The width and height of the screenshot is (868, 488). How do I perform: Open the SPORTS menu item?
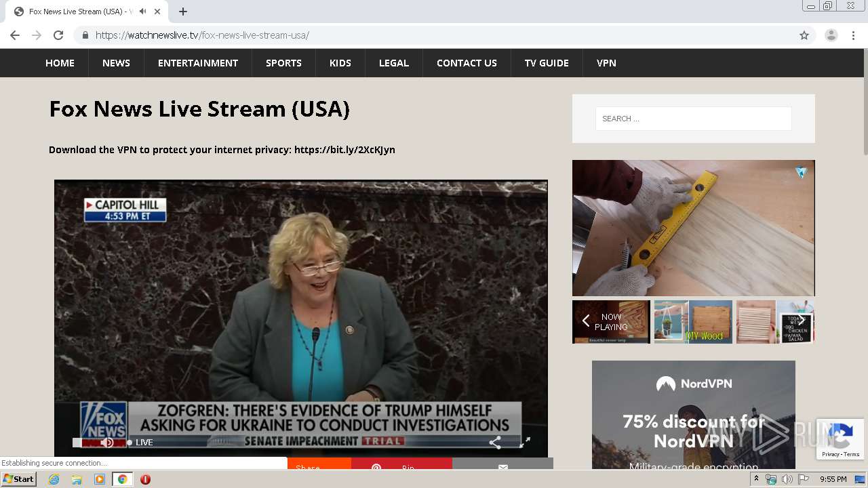pyautogui.click(x=283, y=63)
